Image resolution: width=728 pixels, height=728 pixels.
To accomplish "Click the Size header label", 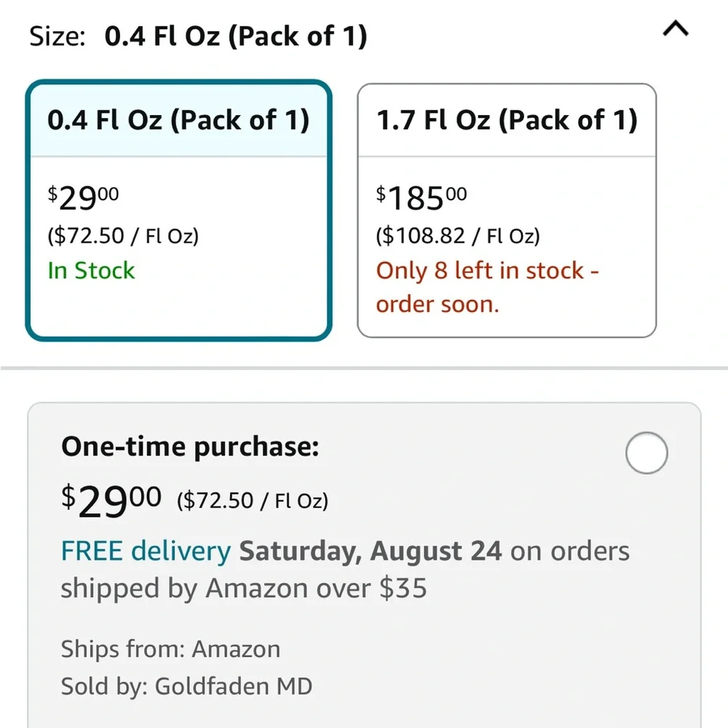I will click(57, 36).
